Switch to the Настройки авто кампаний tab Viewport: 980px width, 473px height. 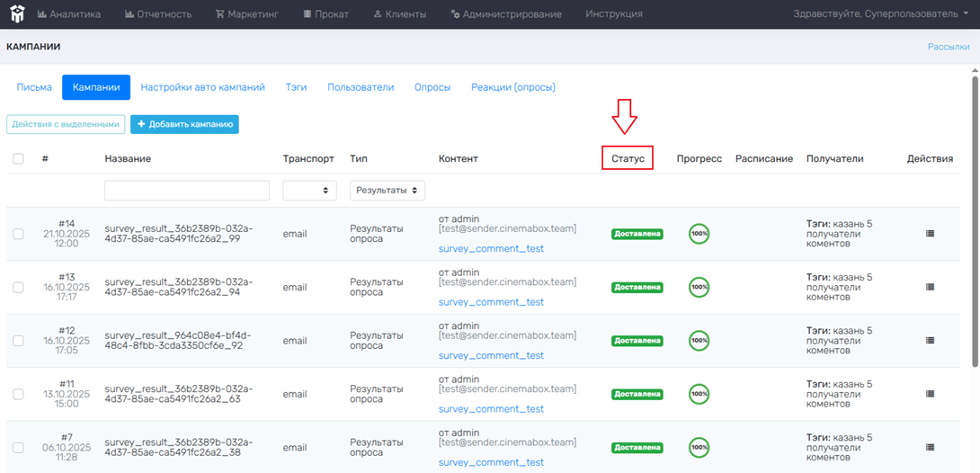202,87
